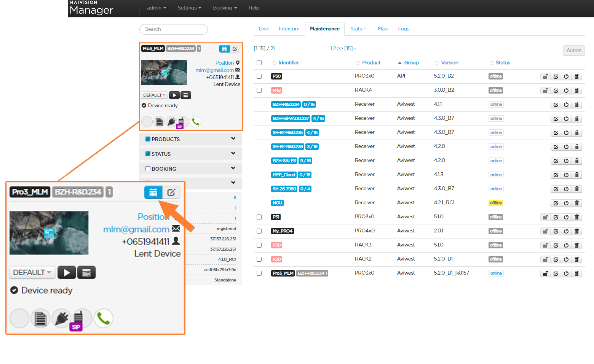Click the green phone call icon
This screenshot has height=364, width=594.
tap(196, 122)
